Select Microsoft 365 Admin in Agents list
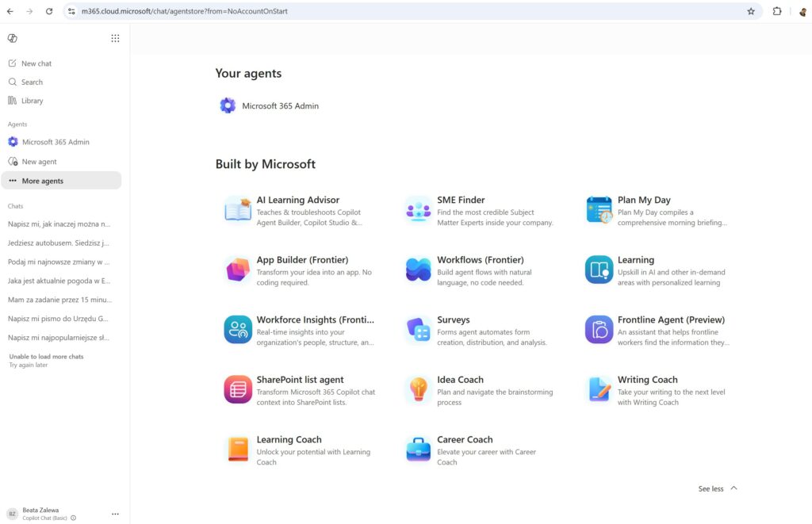The height and width of the screenshot is (524, 812). tap(56, 142)
